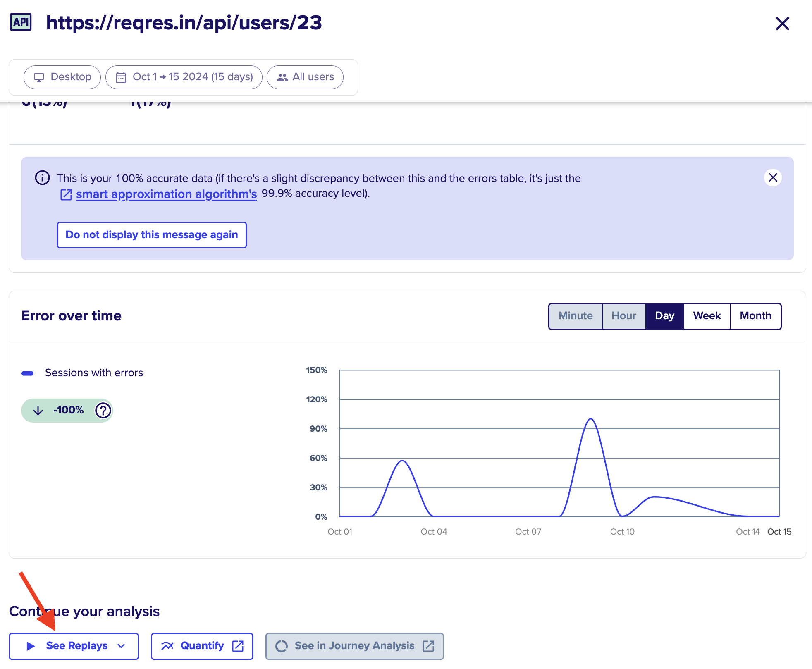Click the Oct 15 axis label
The width and height of the screenshot is (812, 669).
(779, 532)
